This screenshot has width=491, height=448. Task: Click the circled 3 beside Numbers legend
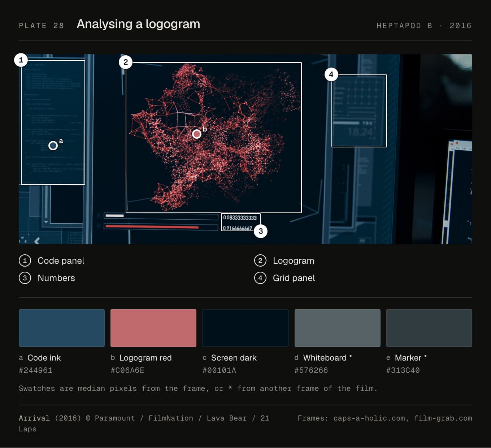coord(25,278)
